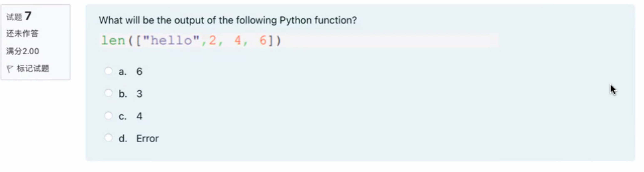Select radio button for option b
The height and width of the screenshot is (172, 644).
pos(108,93)
